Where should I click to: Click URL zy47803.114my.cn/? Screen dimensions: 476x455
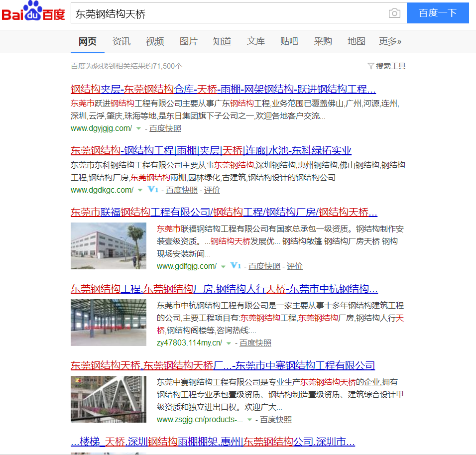tap(189, 343)
